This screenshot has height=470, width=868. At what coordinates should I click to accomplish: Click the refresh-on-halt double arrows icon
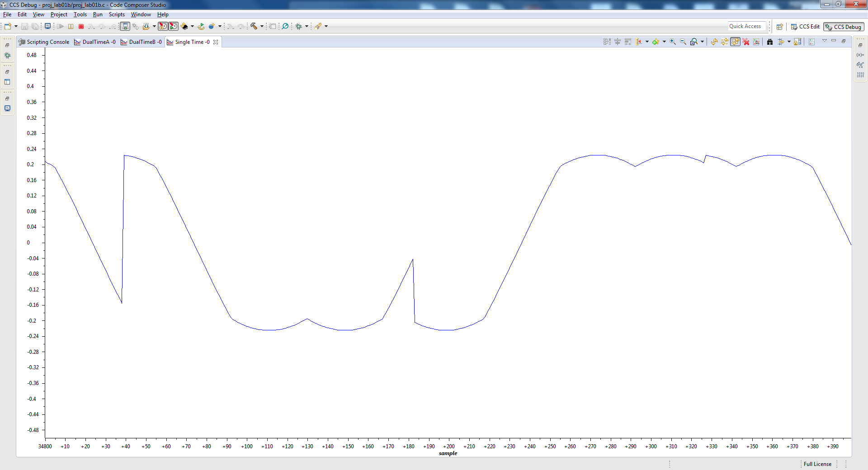click(x=725, y=42)
